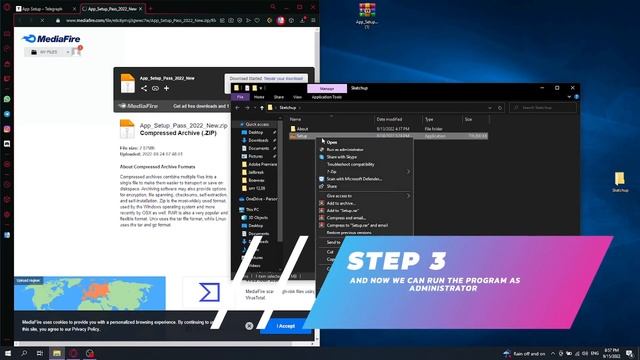Click the Explorer up arrow
The width and height of the screenshot is (640, 360).
click(262, 108)
